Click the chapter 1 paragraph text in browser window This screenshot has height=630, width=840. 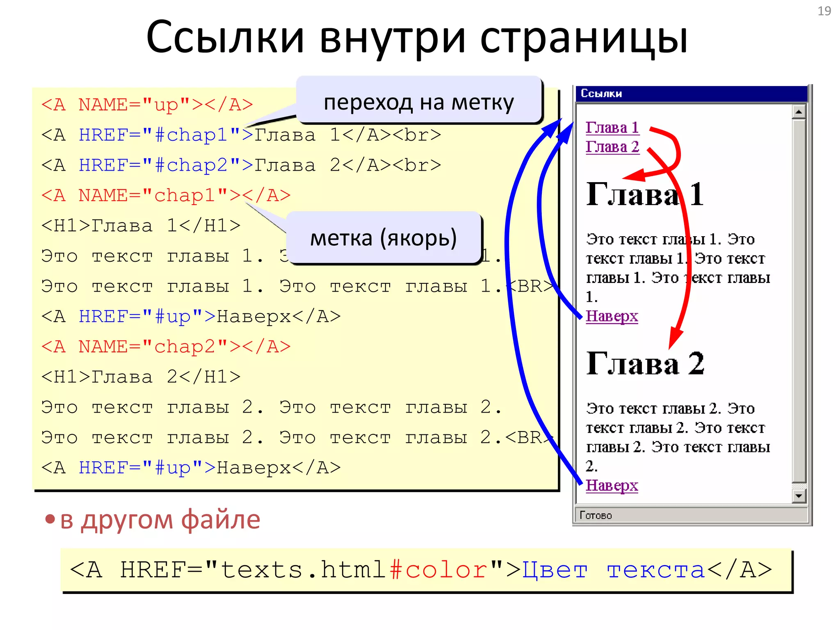(678, 268)
